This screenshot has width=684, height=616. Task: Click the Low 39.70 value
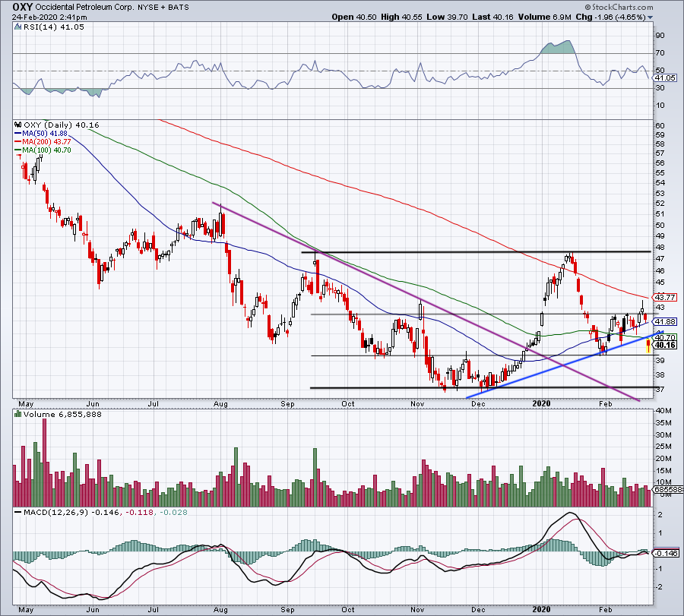447,17
